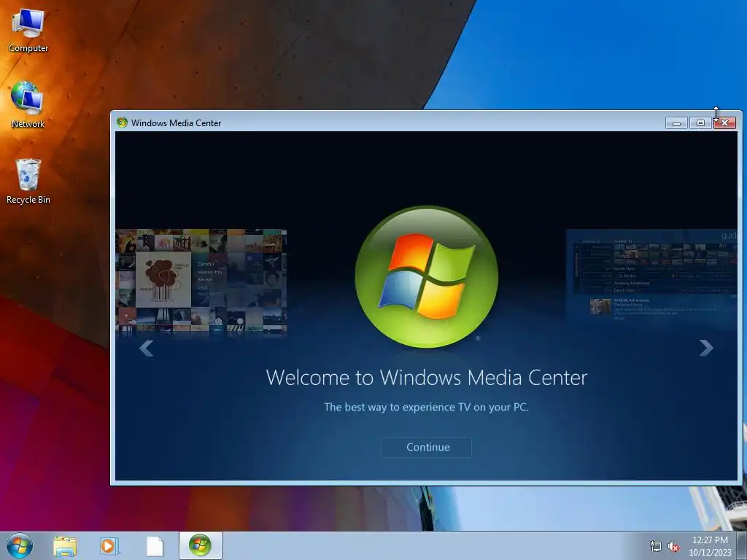Viewport: 747px width, 560px height.
Task: Click the Show desktop strip at taskbar end
Action: [742, 545]
